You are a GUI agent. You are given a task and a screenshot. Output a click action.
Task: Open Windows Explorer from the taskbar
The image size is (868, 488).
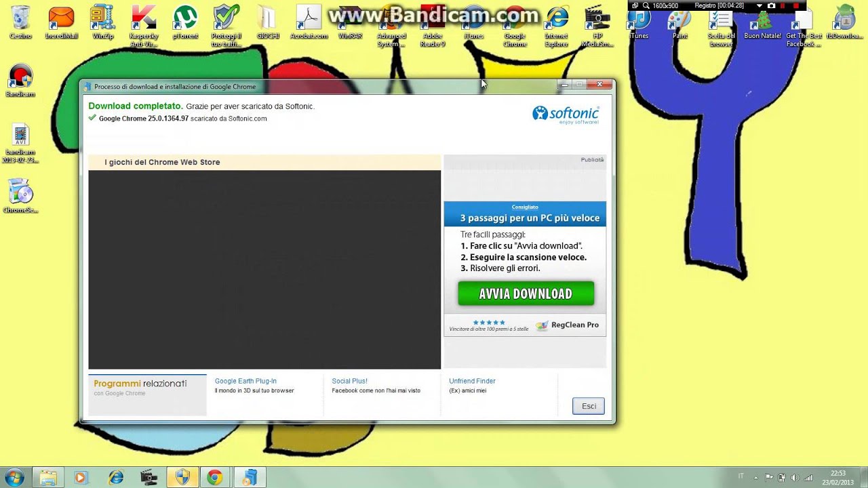[47, 477]
